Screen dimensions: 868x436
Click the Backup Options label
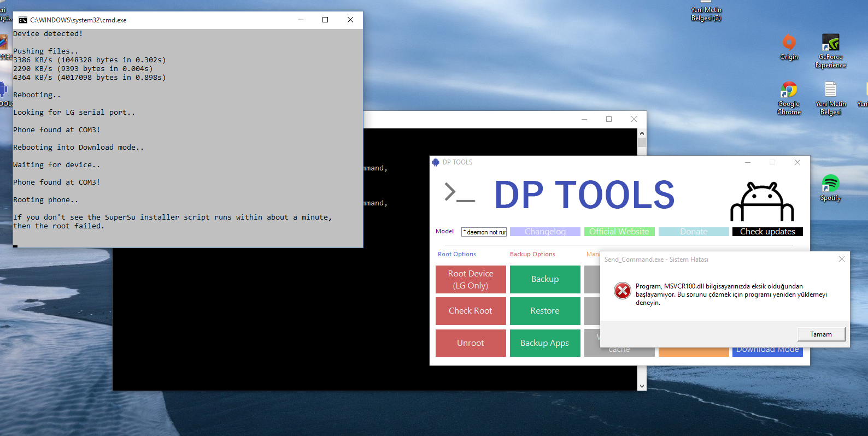point(532,254)
